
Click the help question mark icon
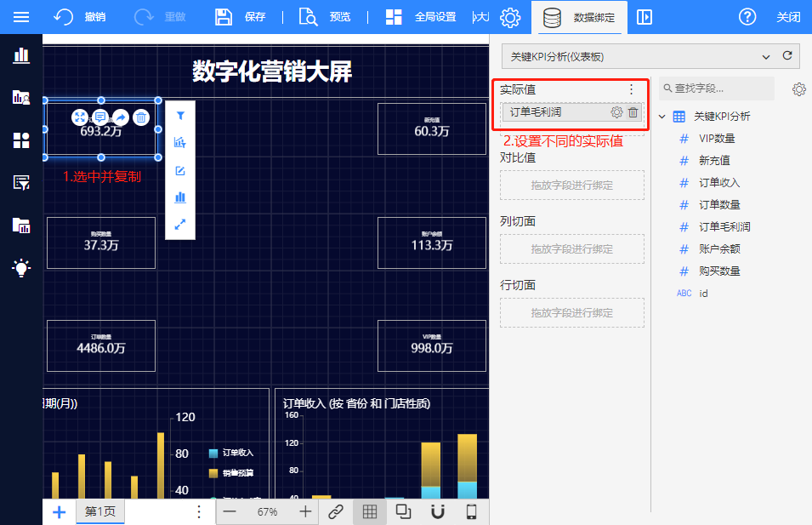[747, 17]
